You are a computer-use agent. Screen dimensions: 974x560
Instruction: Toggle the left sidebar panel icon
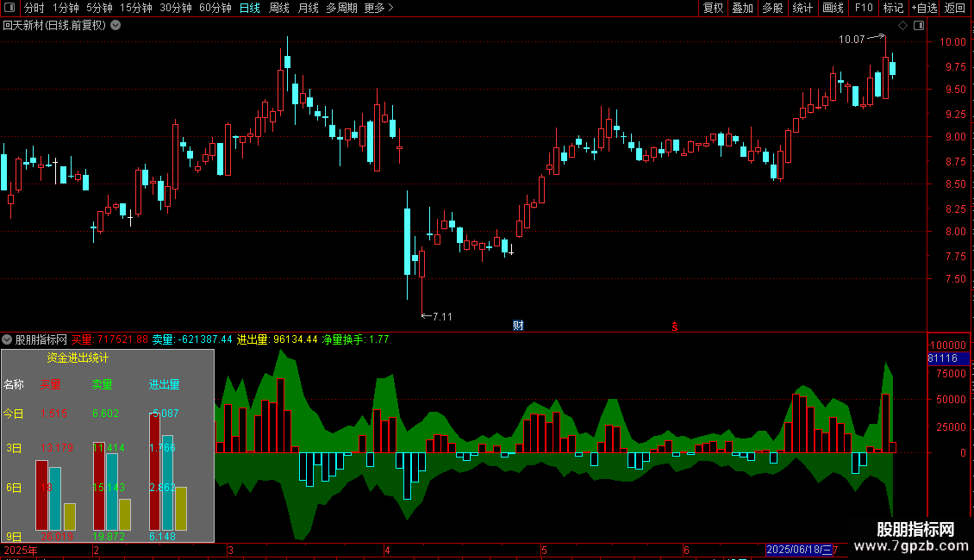coord(10,8)
